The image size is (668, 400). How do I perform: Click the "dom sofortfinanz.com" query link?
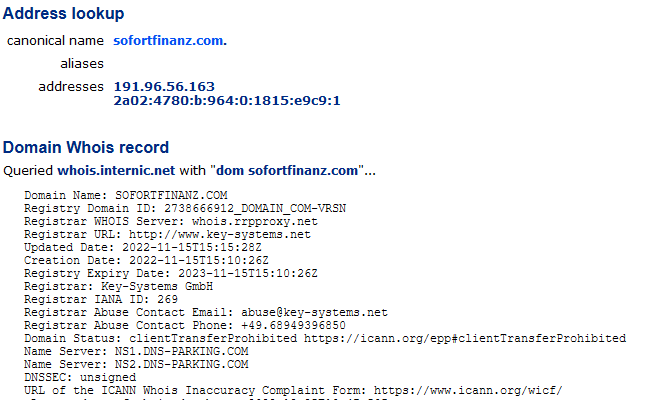287,170
